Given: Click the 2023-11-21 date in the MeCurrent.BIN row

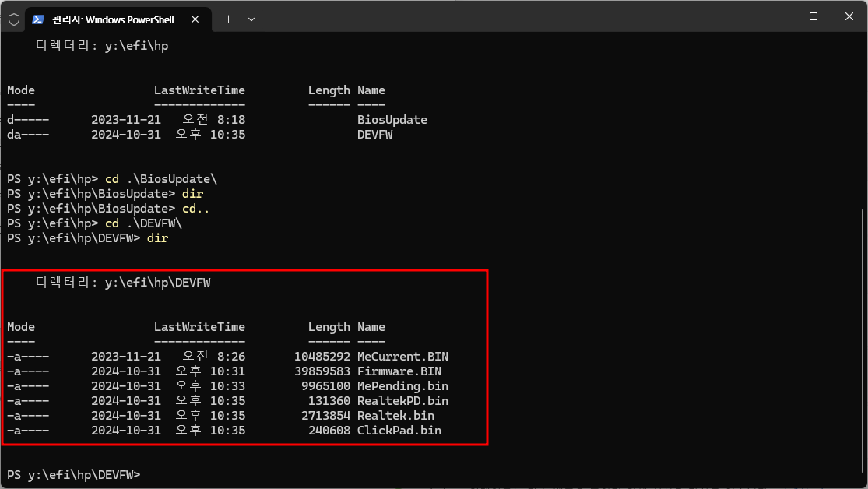Looking at the screenshot, I should click(x=125, y=357).
